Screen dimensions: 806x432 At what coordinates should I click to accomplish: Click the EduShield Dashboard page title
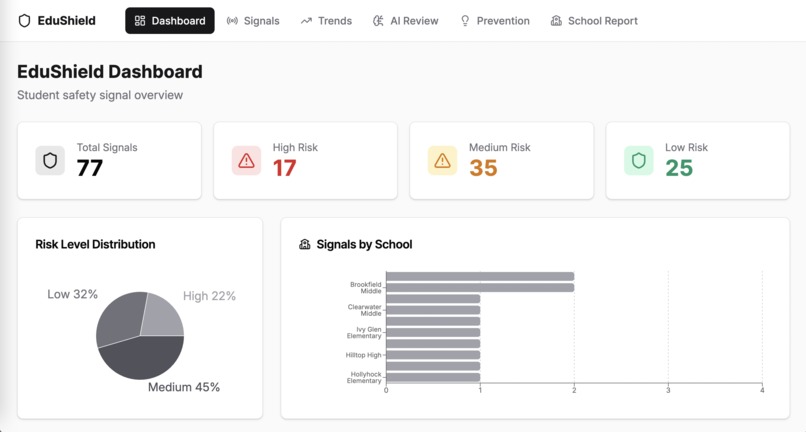pos(109,71)
